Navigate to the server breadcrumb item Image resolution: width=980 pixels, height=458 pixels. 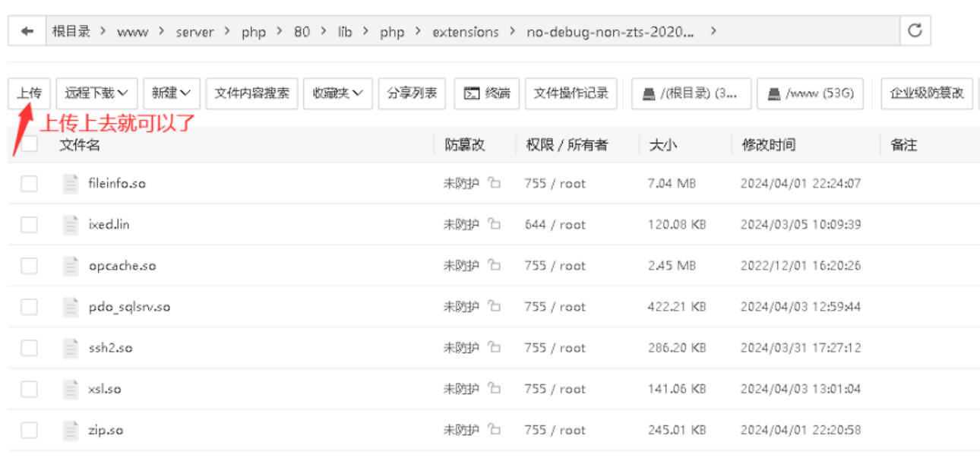pos(194,32)
